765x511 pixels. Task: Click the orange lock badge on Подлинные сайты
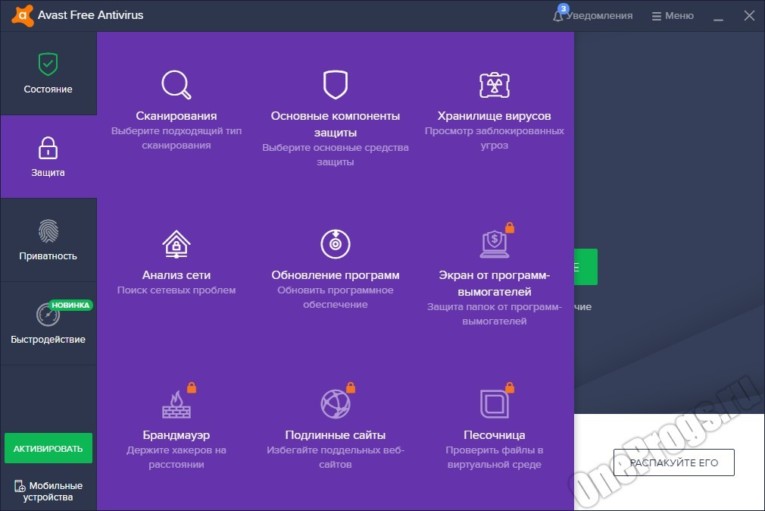point(351,388)
